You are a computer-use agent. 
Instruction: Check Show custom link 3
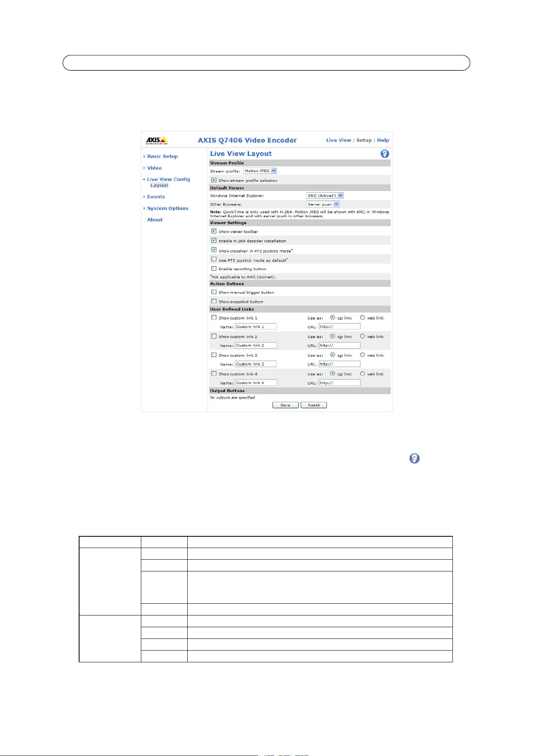pyautogui.click(x=214, y=355)
